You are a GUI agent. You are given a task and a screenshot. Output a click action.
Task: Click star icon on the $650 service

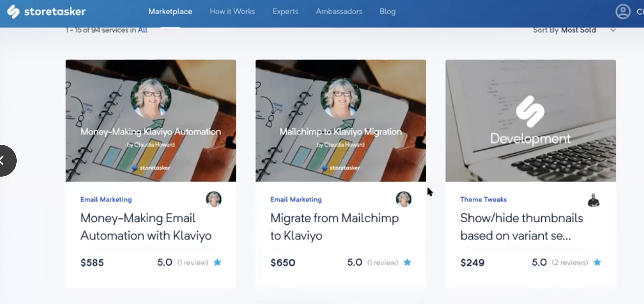point(407,262)
